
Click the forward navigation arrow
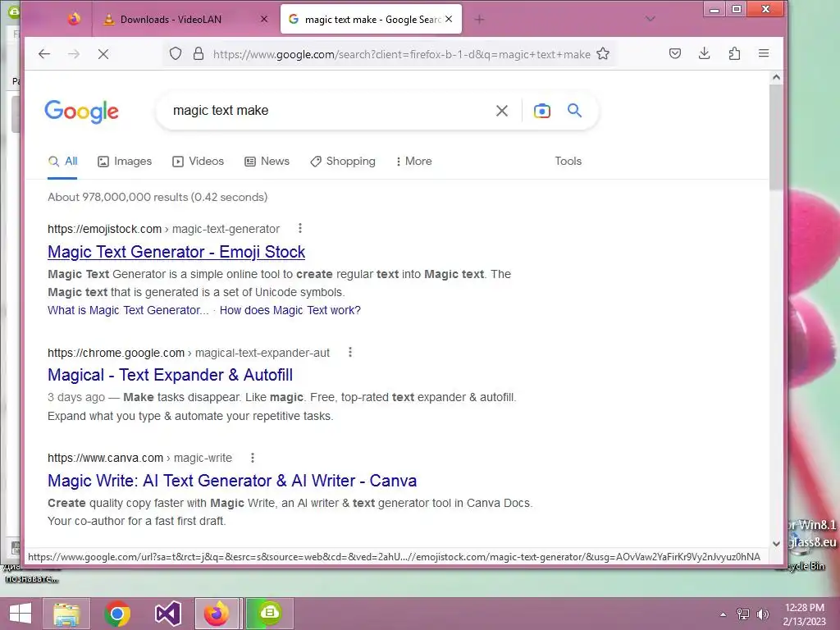[x=74, y=53]
